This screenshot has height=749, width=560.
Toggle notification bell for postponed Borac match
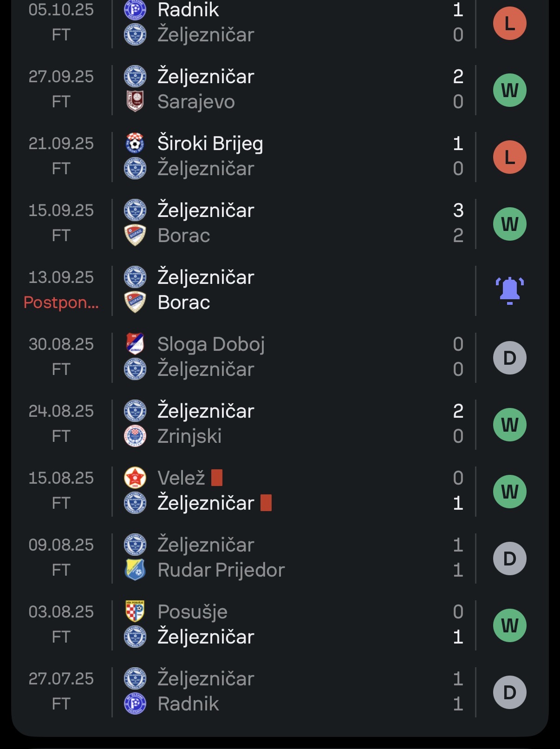[509, 290]
